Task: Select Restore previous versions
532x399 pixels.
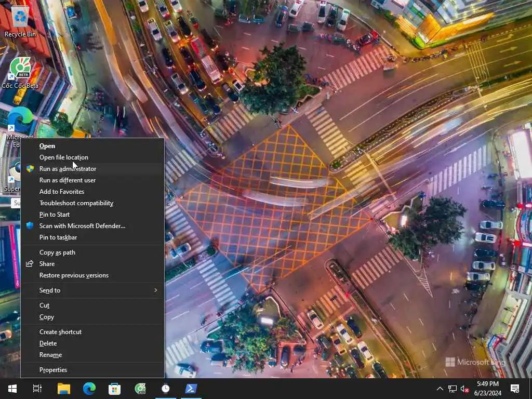Action: 92,275
